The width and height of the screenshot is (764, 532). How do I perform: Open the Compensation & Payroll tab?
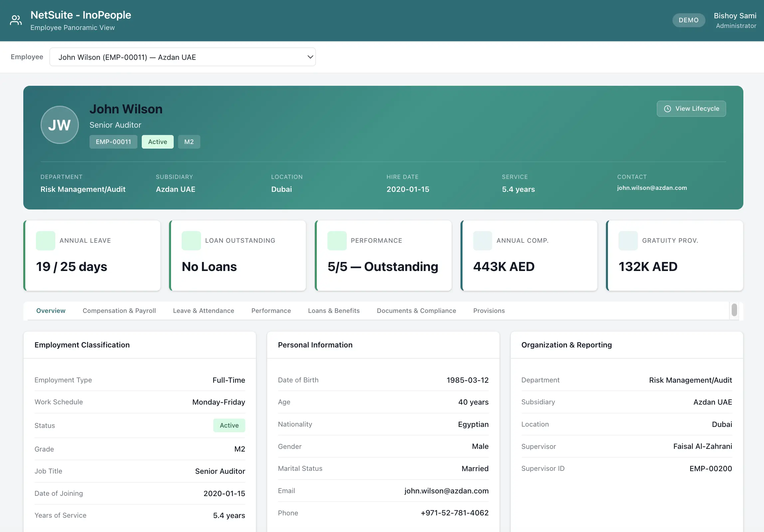(119, 311)
